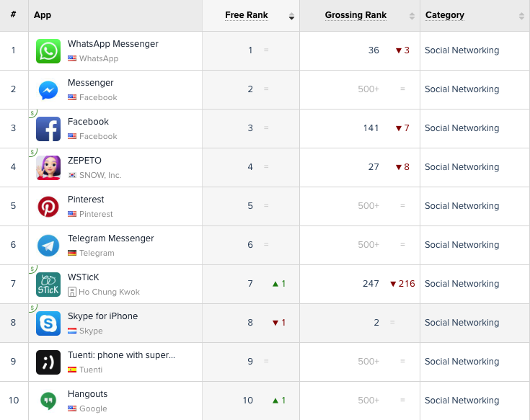Sort by Category column arrows
Viewport: 530px width, 420px height.
(521, 16)
